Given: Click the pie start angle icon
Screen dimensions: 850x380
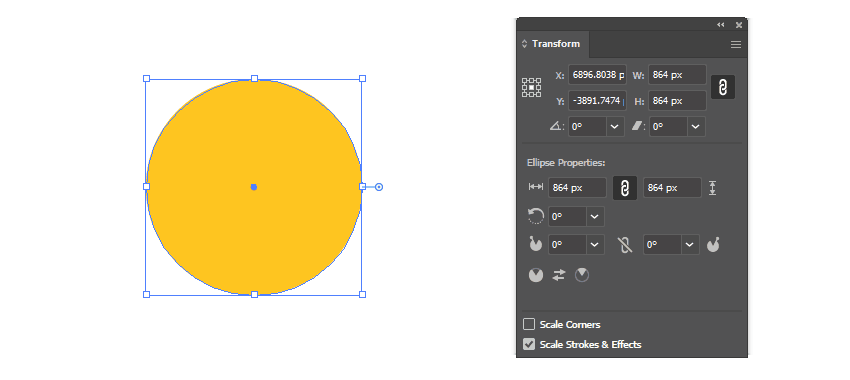Looking at the screenshot, I should point(536,244).
